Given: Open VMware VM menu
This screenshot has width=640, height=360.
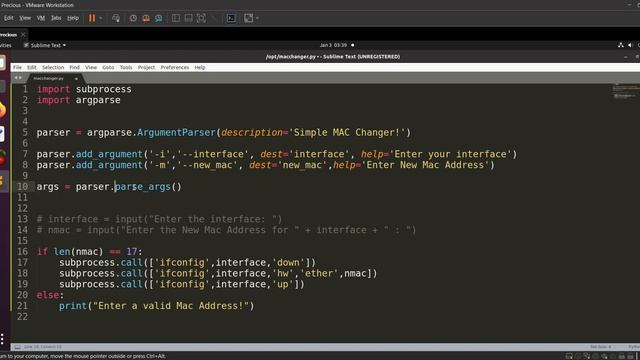Looking at the screenshot, I should pyautogui.click(x=41, y=18).
